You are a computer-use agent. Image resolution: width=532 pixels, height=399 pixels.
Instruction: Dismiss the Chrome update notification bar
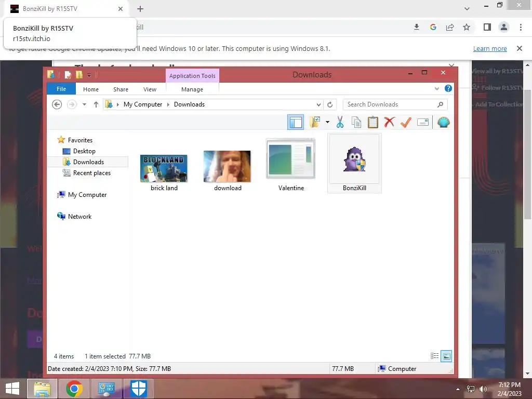click(520, 48)
